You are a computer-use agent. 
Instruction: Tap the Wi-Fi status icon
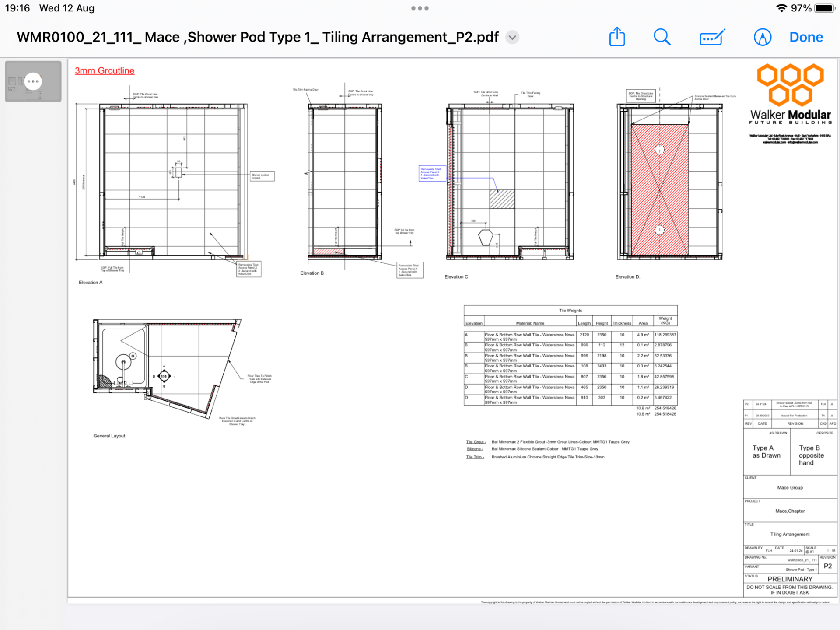(x=781, y=8)
